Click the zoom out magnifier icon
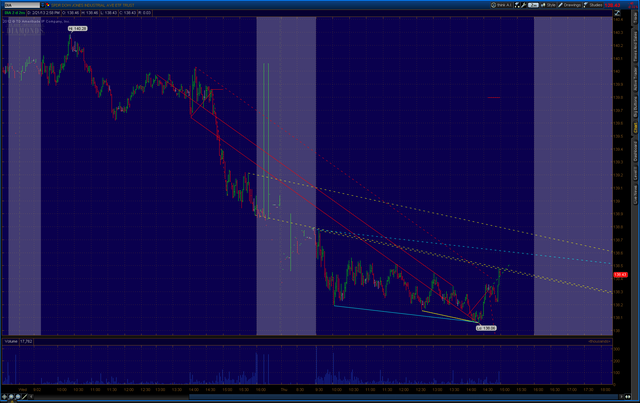 [x=18, y=396]
